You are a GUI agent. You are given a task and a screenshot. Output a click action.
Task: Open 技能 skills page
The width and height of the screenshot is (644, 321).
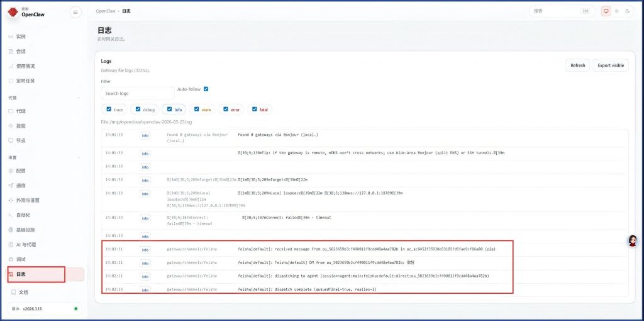click(21, 126)
